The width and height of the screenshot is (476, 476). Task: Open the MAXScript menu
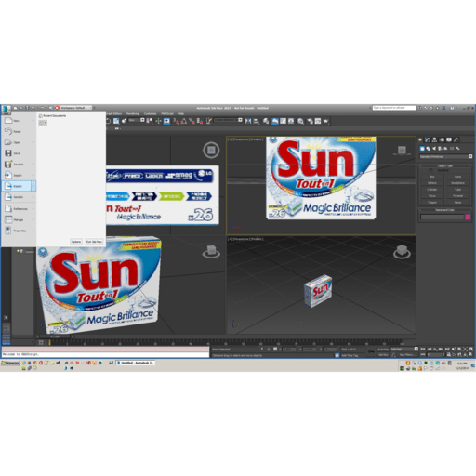pos(167,114)
